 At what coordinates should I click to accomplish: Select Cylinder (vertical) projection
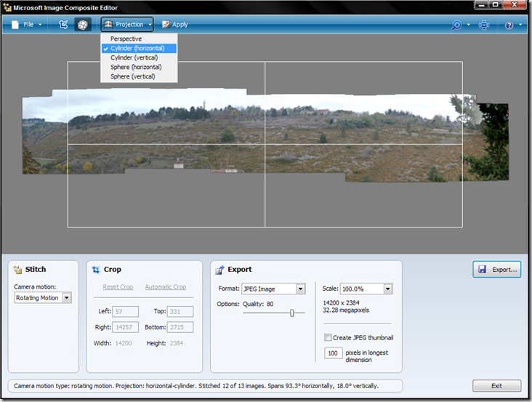coord(139,57)
